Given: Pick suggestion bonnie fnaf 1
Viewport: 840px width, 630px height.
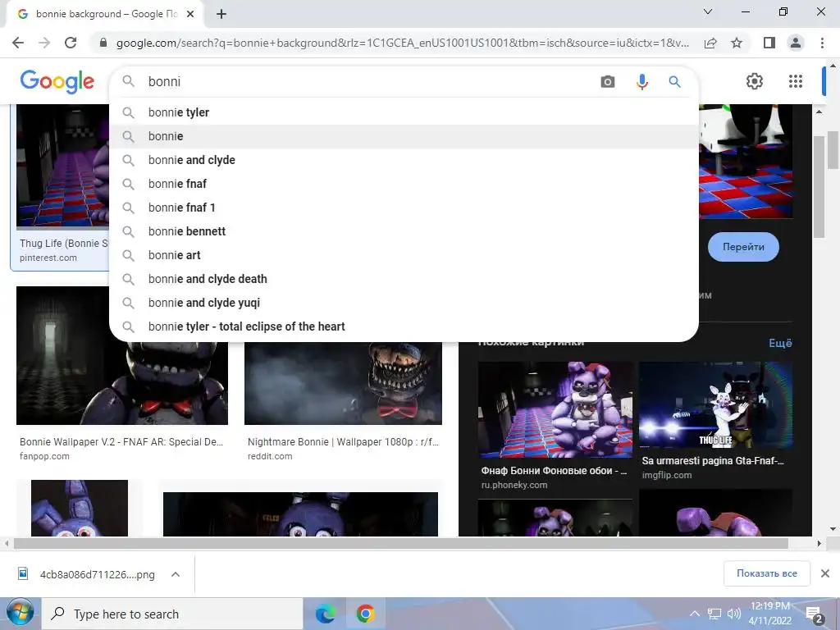Looking at the screenshot, I should point(404,208).
